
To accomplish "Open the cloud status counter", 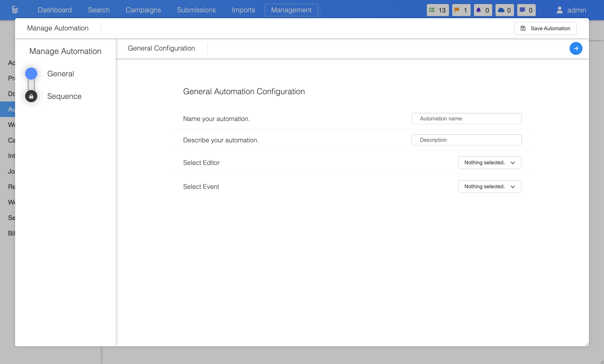I will [504, 10].
